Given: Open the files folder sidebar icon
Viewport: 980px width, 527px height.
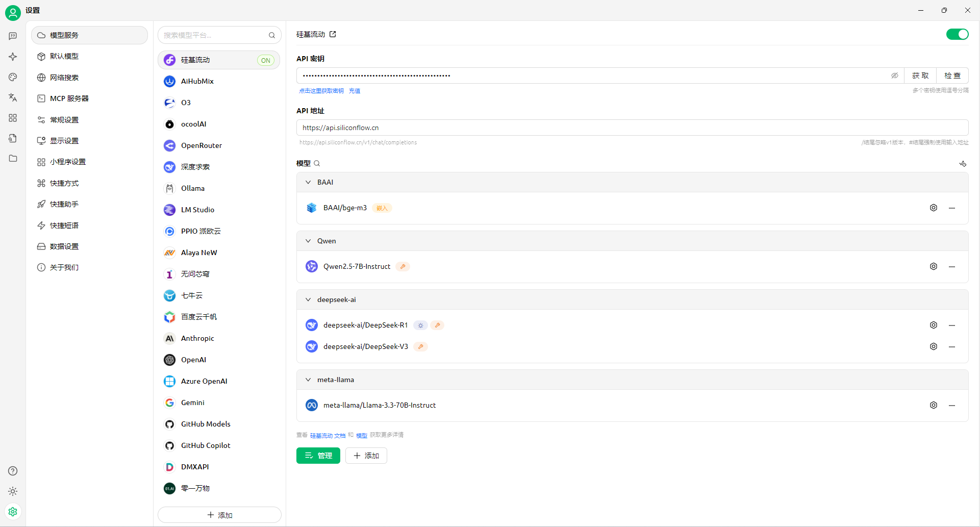Looking at the screenshot, I should [13, 158].
